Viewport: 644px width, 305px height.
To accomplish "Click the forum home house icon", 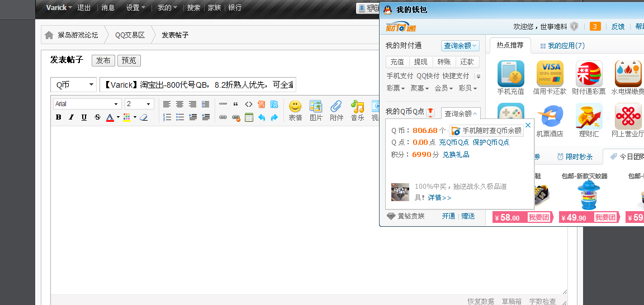I will pyautogui.click(x=49, y=35).
